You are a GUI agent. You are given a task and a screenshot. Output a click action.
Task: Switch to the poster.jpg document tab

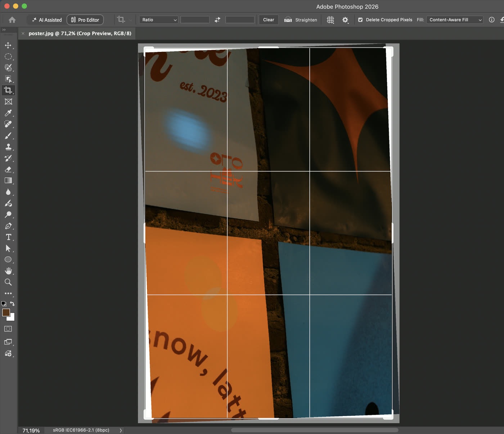coord(80,33)
